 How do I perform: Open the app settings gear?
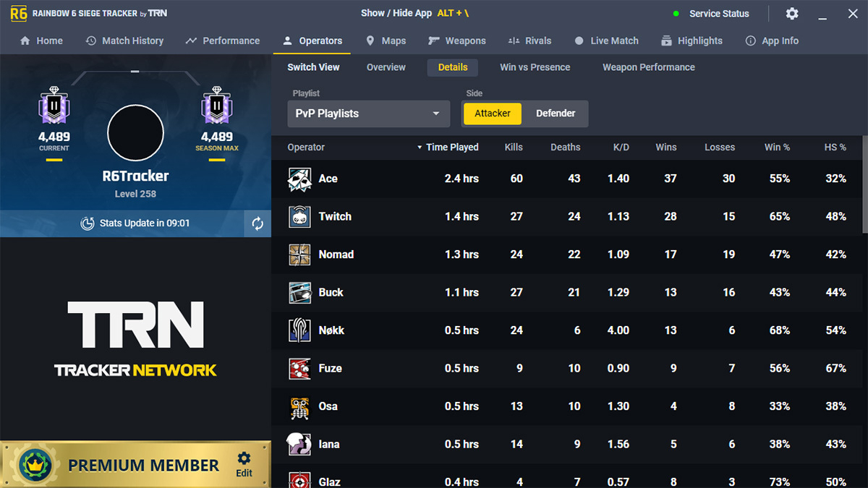click(791, 14)
